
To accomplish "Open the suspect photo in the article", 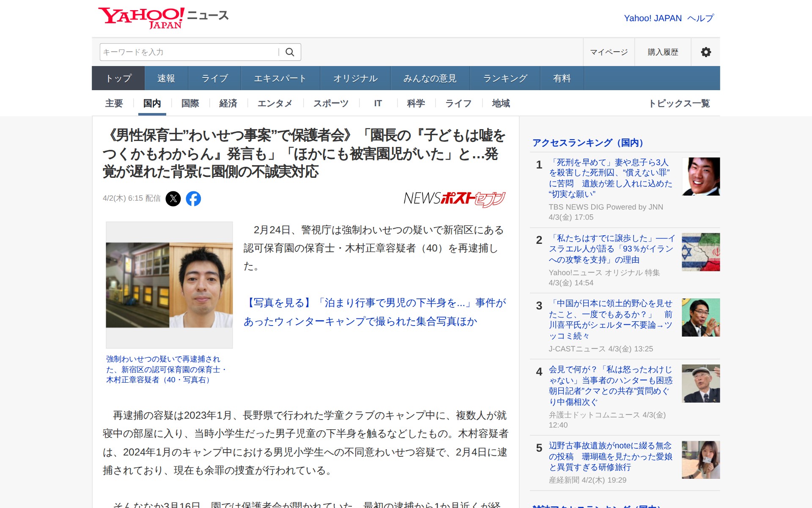I will point(169,285).
